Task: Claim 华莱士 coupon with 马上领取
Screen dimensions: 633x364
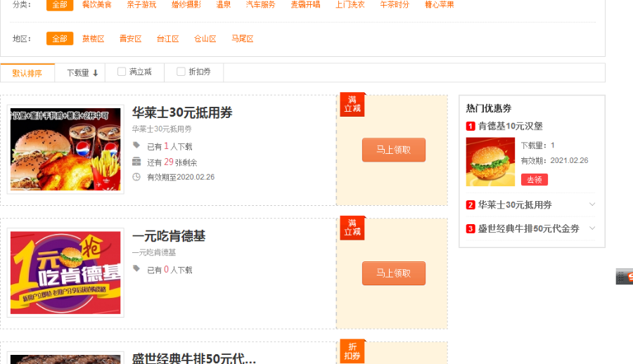Action: pyautogui.click(x=394, y=150)
